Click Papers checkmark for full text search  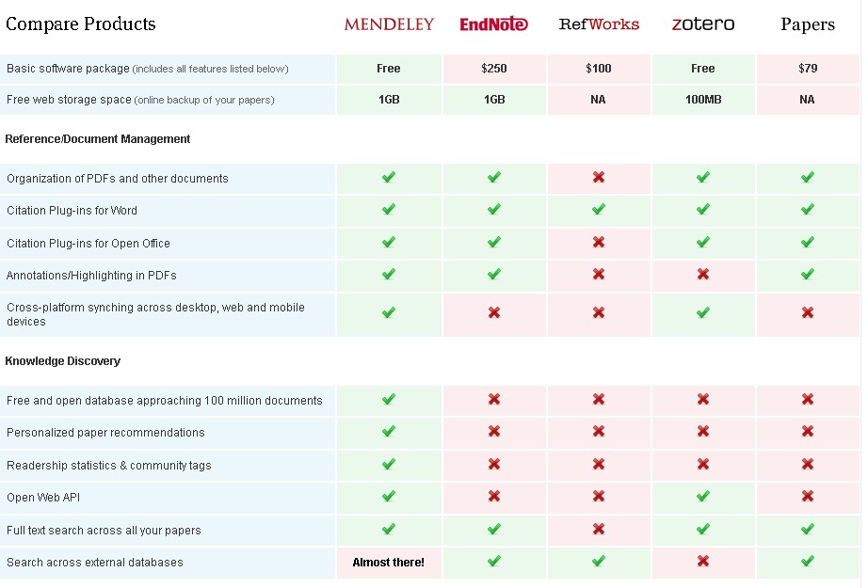click(807, 529)
